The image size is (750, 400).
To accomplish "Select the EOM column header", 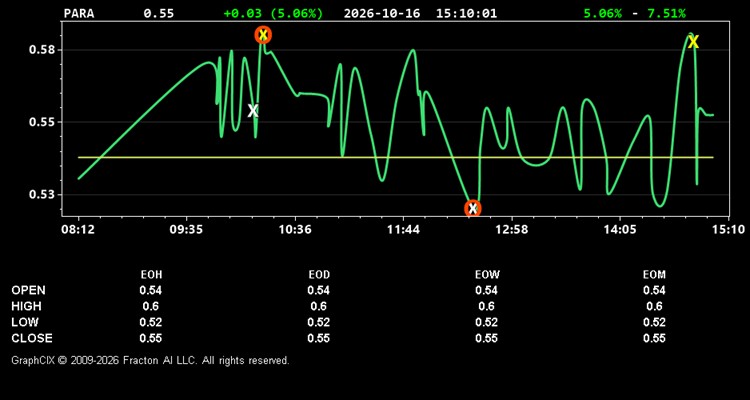I will (x=654, y=275).
